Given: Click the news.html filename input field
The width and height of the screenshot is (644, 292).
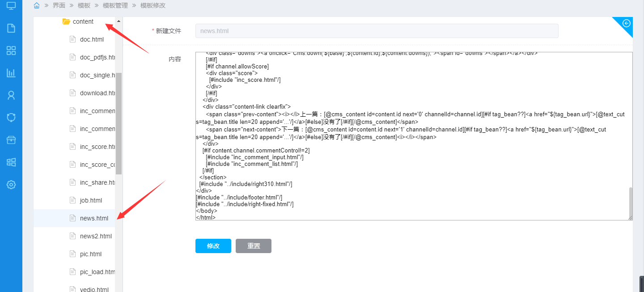Looking at the screenshot, I should point(377,31).
